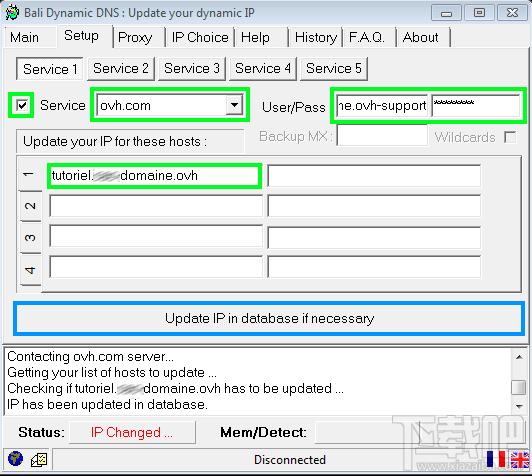This screenshot has width=532, height=476.
Task: Open the checklist icon beside the globe
Action: [39, 459]
